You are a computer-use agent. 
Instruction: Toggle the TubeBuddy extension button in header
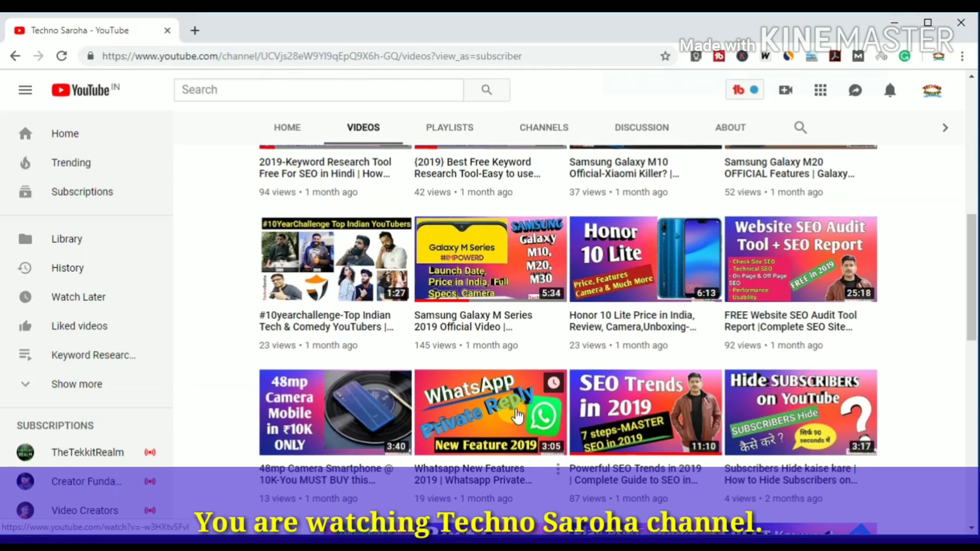(744, 90)
